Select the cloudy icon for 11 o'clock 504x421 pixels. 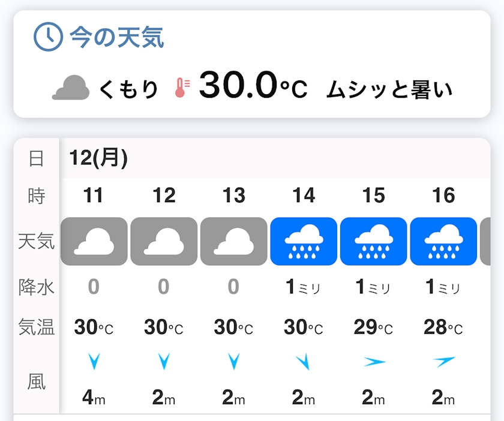pyautogui.click(x=94, y=241)
